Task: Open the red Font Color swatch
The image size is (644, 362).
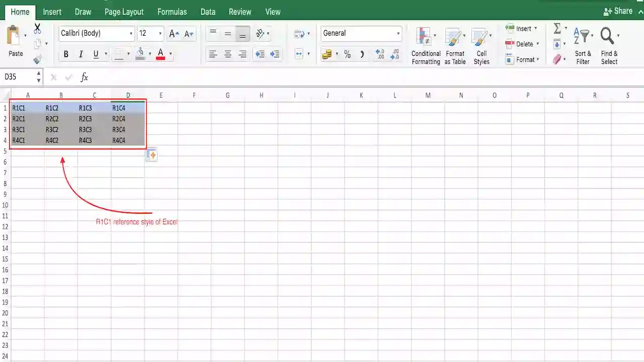Action: (x=160, y=54)
